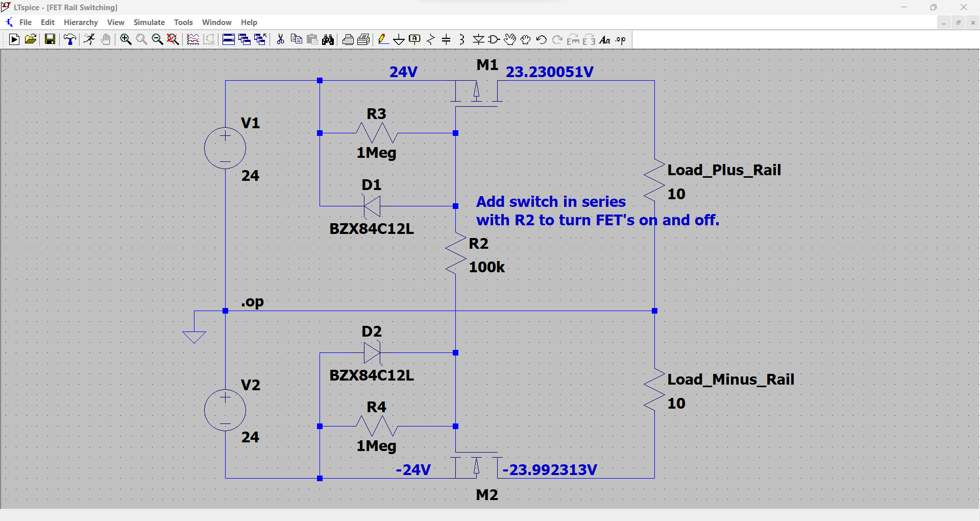The image size is (980, 521).
Task: Click the Halt simulation hand icon
Action: (x=106, y=40)
